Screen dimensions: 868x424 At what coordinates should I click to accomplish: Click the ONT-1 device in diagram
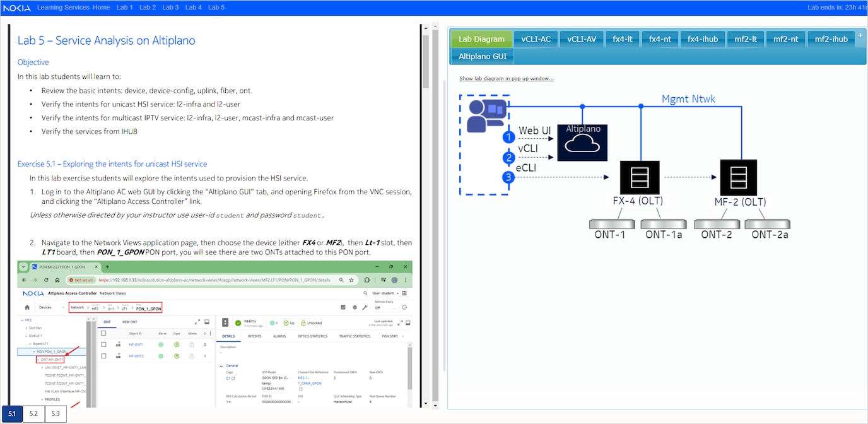coord(613,224)
